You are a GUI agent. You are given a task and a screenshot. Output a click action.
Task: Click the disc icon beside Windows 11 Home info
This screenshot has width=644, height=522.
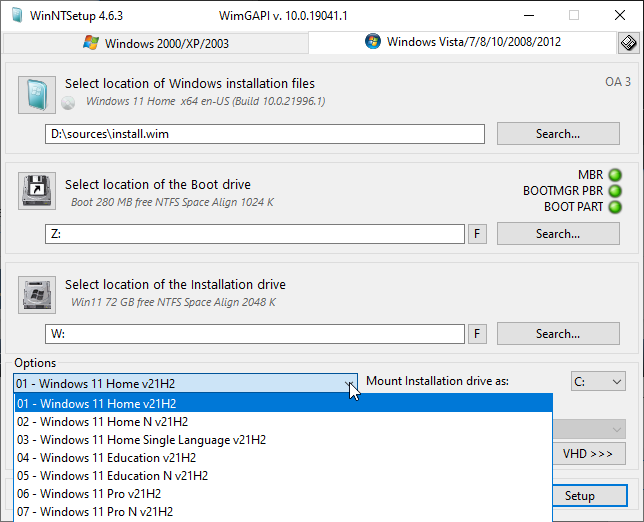coord(68,103)
